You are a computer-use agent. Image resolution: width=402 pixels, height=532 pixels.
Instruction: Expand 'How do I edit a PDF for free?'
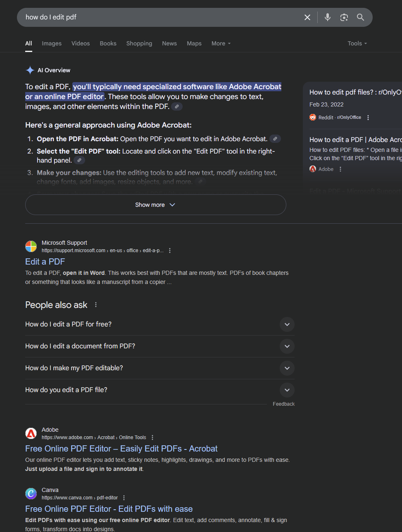pyautogui.click(x=159, y=324)
